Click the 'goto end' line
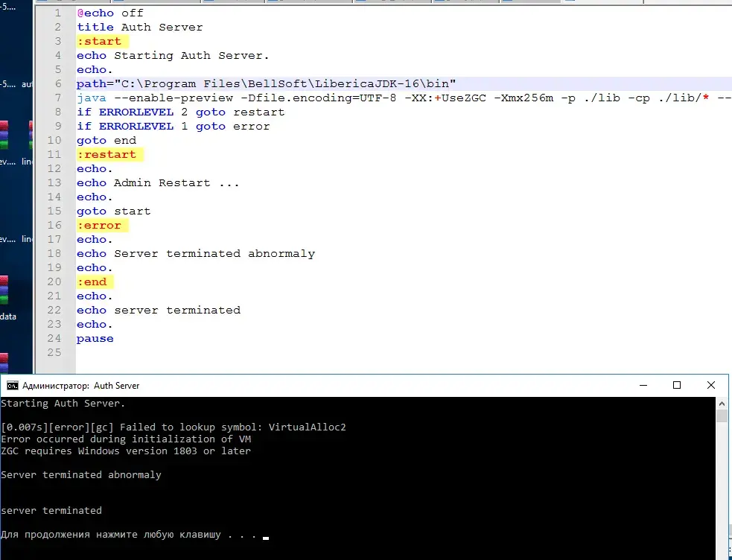The height and width of the screenshot is (560, 732). click(106, 141)
